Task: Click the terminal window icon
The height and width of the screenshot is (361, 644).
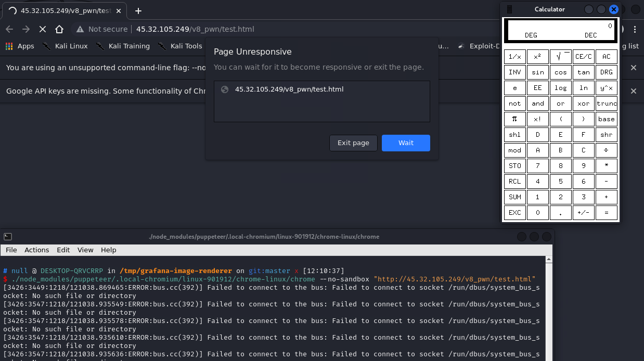Action: [x=8, y=237]
